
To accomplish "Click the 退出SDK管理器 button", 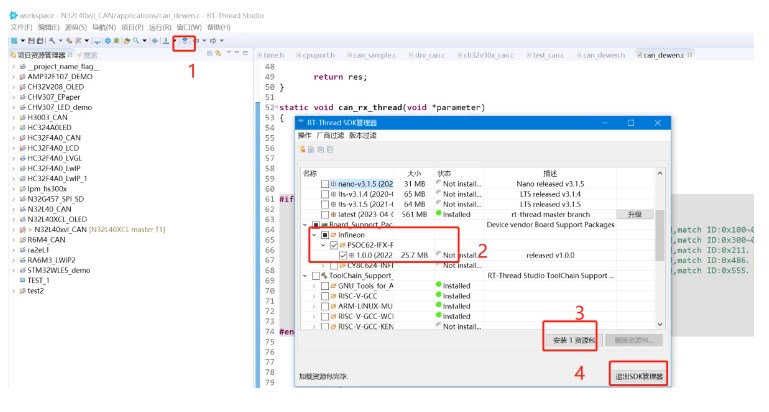I will pos(639,376).
